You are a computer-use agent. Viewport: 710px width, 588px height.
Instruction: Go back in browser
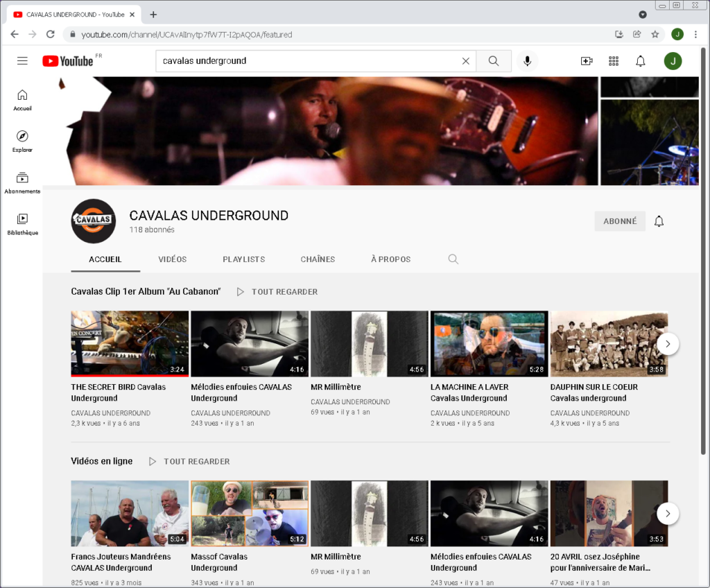tap(15, 35)
